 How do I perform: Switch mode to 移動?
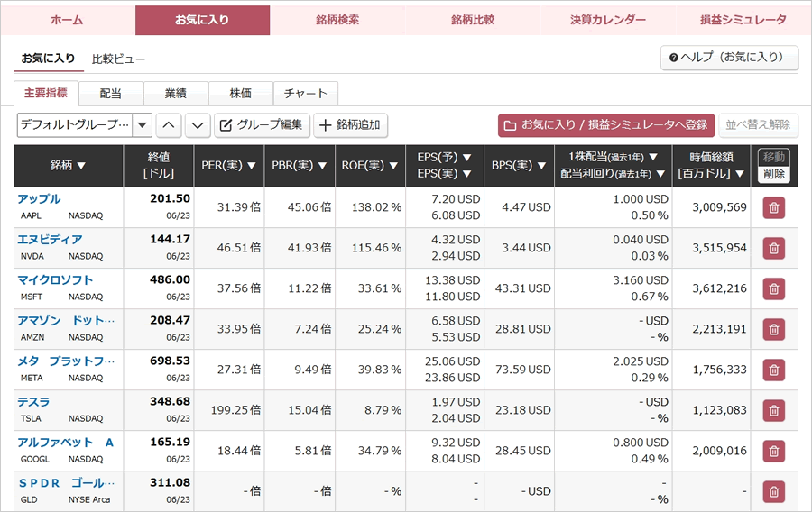[x=774, y=157]
